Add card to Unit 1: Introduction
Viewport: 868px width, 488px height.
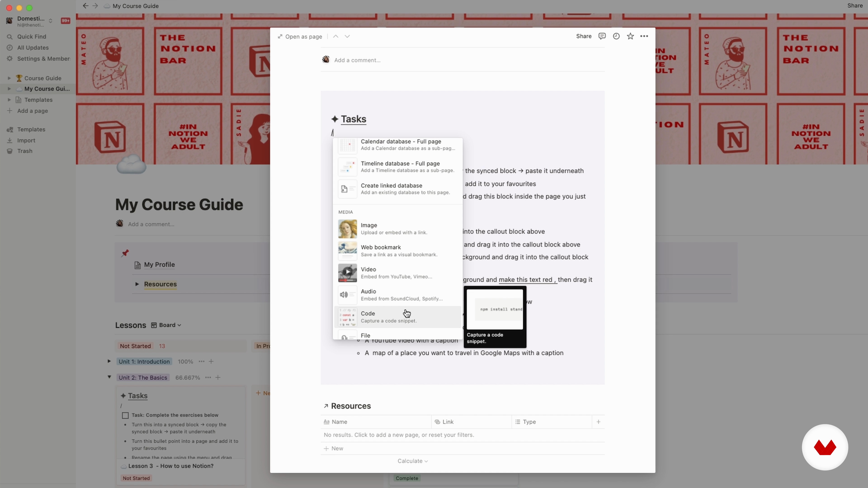tap(211, 361)
